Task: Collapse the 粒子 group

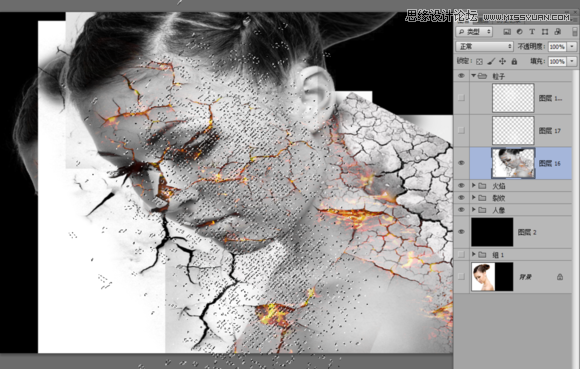Action: [x=473, y=76]
